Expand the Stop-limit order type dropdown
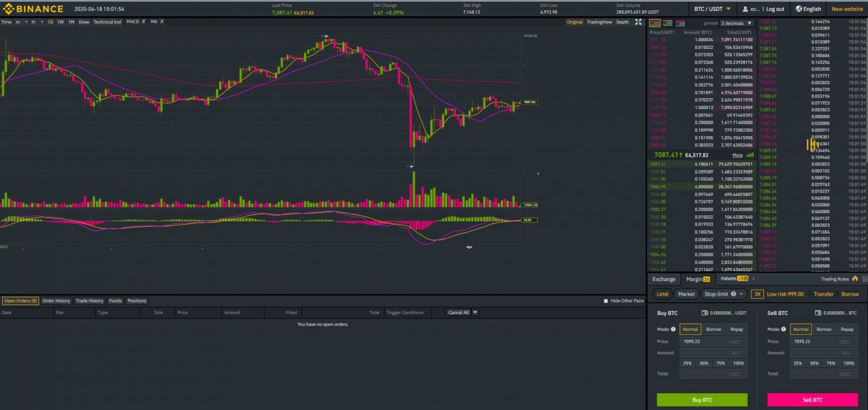The image size is (868, 410). click(x=741, y=294)
